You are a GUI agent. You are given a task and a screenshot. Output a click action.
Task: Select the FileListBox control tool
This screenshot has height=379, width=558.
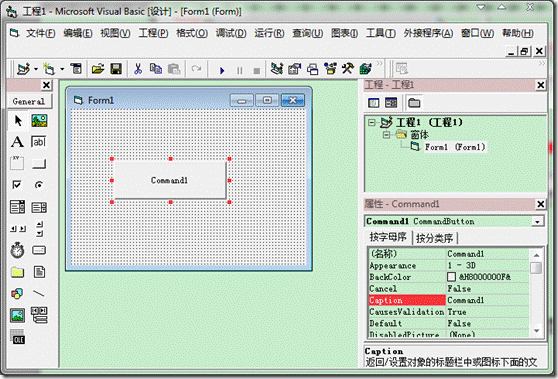point(39,272)
